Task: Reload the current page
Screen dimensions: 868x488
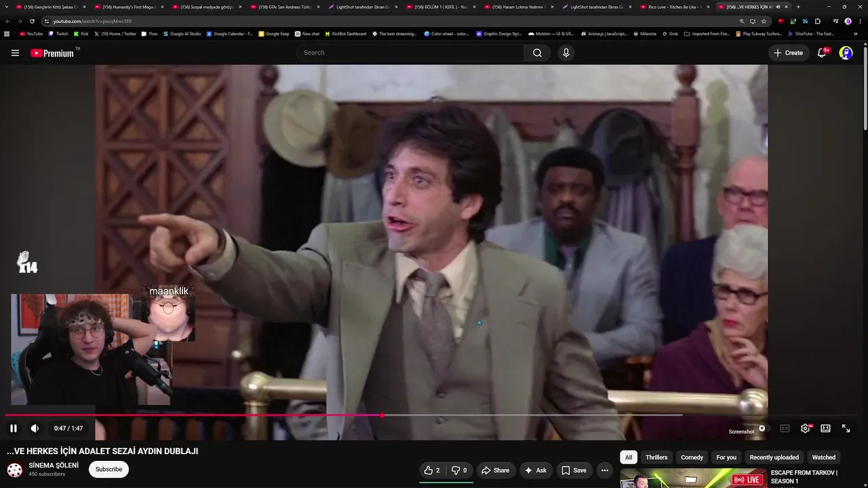Action: pyautogui.click(x=32, y=21)
